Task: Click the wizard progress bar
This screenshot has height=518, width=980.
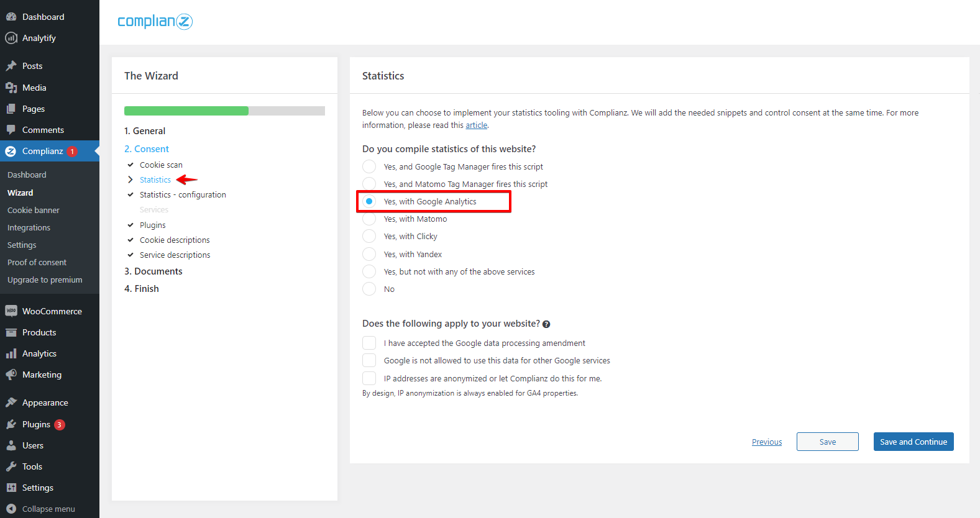Action: pos(224,111)
